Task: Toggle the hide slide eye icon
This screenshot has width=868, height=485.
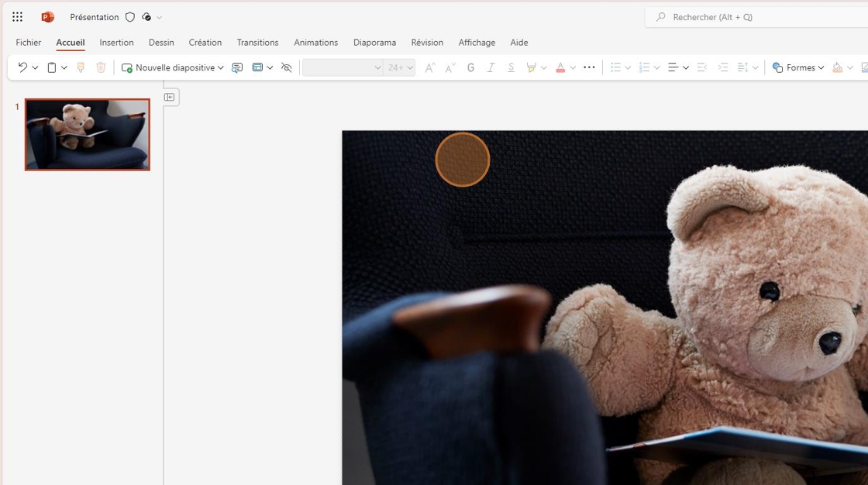Action: click(286, 67)
